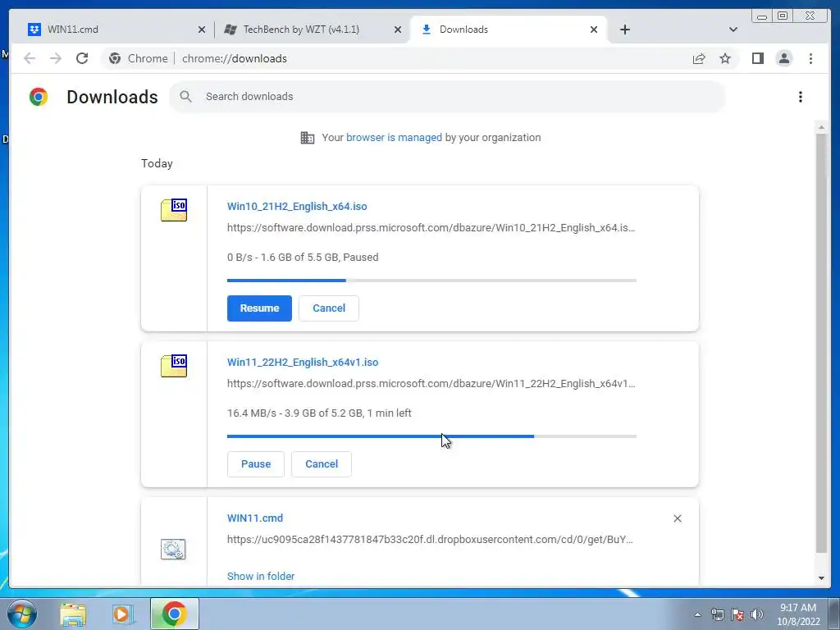
Task: Bookmark this page with the star icon
Action: pos(725,58)
